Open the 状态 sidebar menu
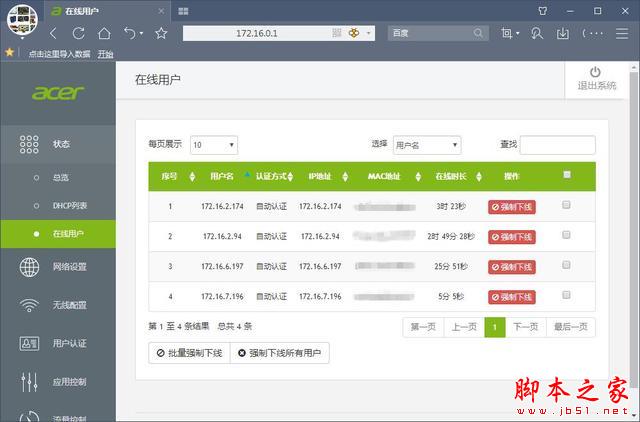The height and width of the screenshot is (422, 640). (x=58, y=144)
